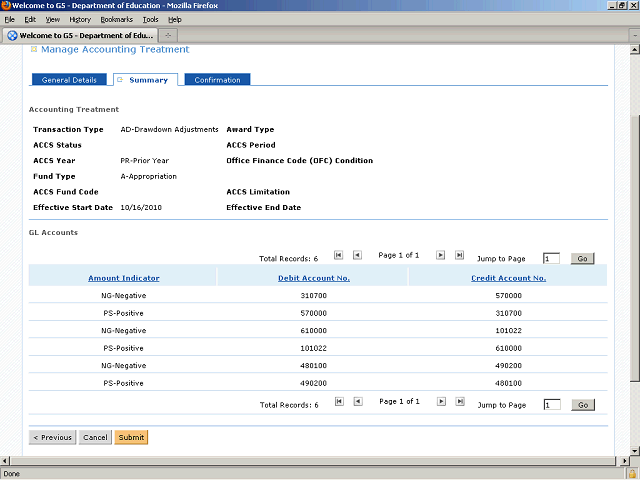Click the top next page arrow icon
The height and width of the screenshot is (480, 640).
tap(440, 256)
